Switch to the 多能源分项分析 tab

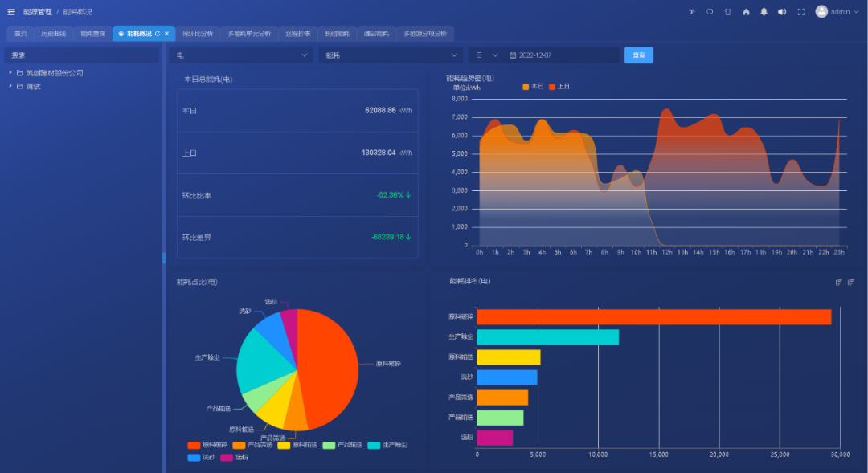[425, 34]
